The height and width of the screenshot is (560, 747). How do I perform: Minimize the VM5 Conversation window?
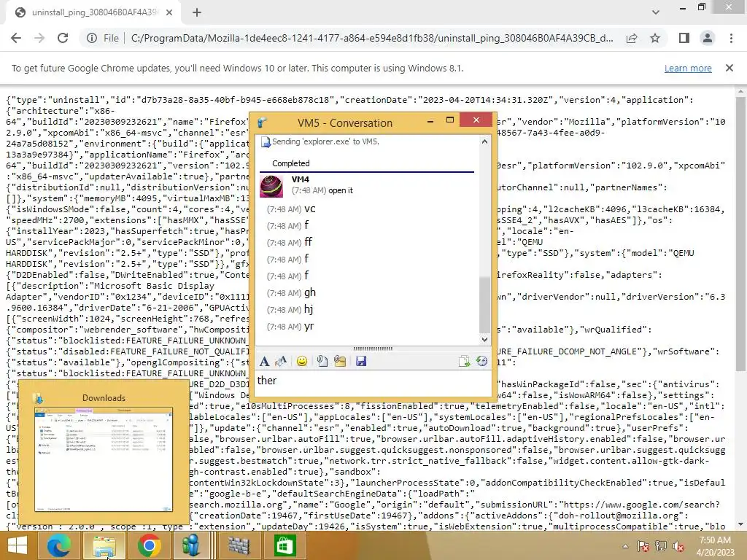point(430,121)
